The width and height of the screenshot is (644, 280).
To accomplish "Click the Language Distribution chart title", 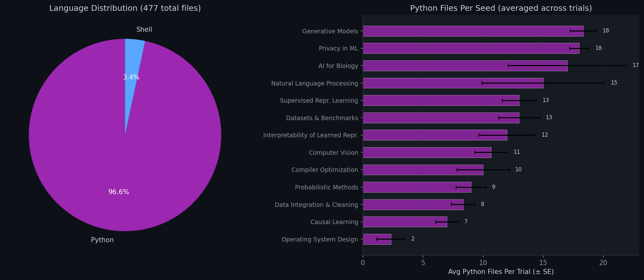I will (125, 8).
